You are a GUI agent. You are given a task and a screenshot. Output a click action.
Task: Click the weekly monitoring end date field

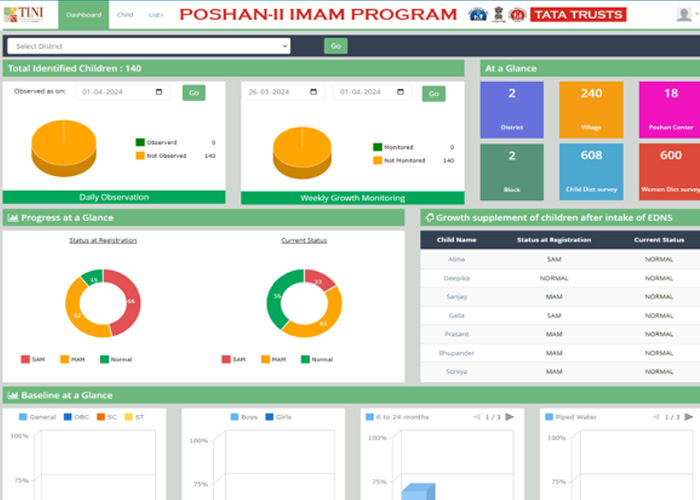[372, 92]
